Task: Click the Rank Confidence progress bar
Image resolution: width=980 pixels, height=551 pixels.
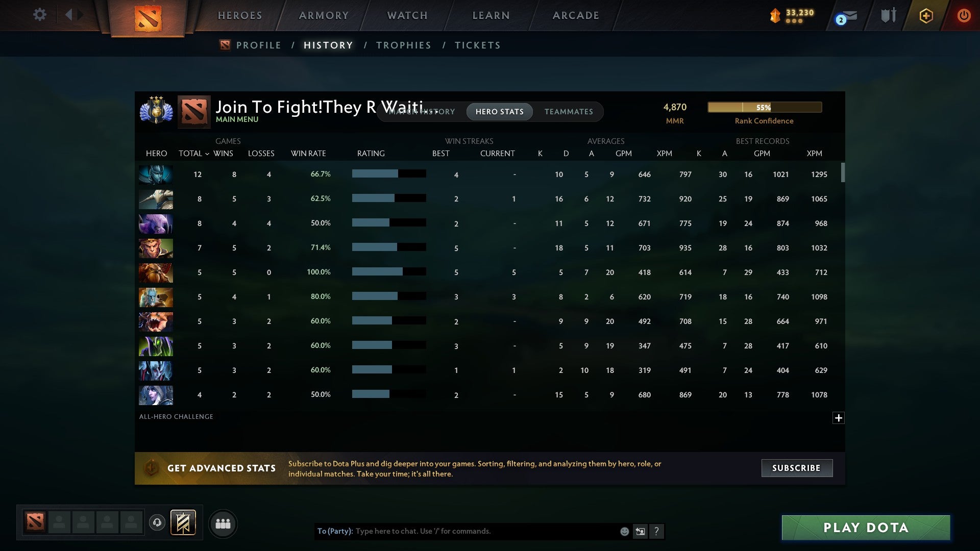Action: [x=764, y=107]
